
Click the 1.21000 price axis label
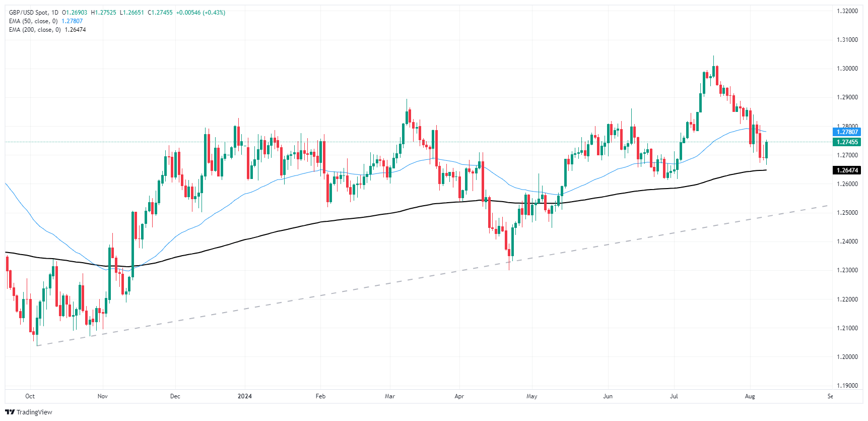click(x=847, y=328)
